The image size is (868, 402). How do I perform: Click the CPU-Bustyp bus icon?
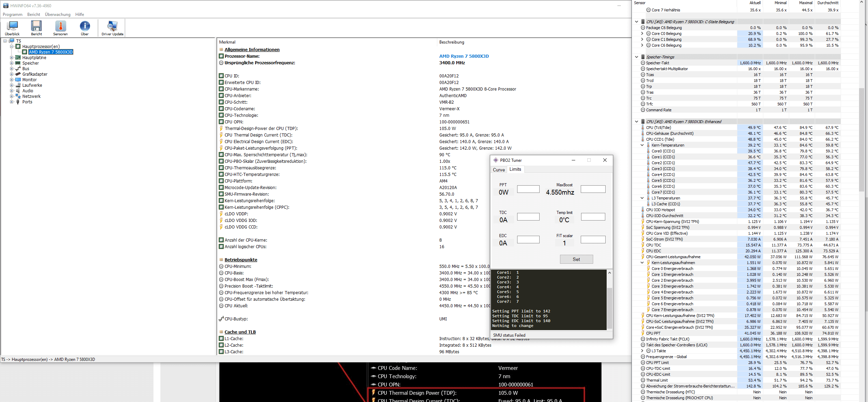click(x=221, y=319)
